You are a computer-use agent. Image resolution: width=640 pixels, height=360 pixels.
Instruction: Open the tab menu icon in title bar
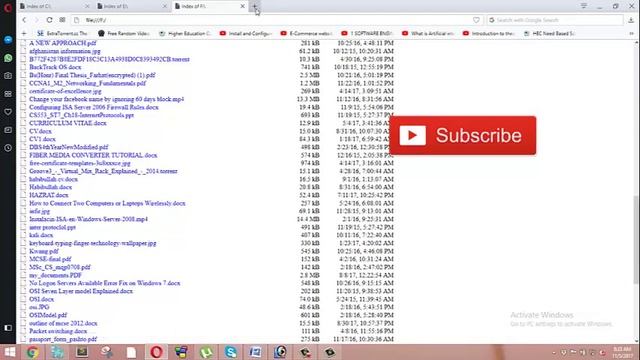click(x=584, y=6)
